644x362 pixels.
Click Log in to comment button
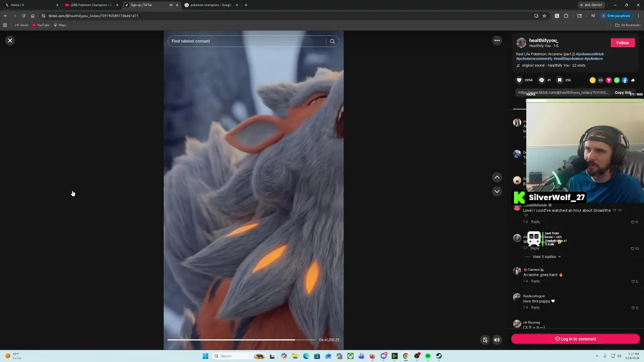576,339
